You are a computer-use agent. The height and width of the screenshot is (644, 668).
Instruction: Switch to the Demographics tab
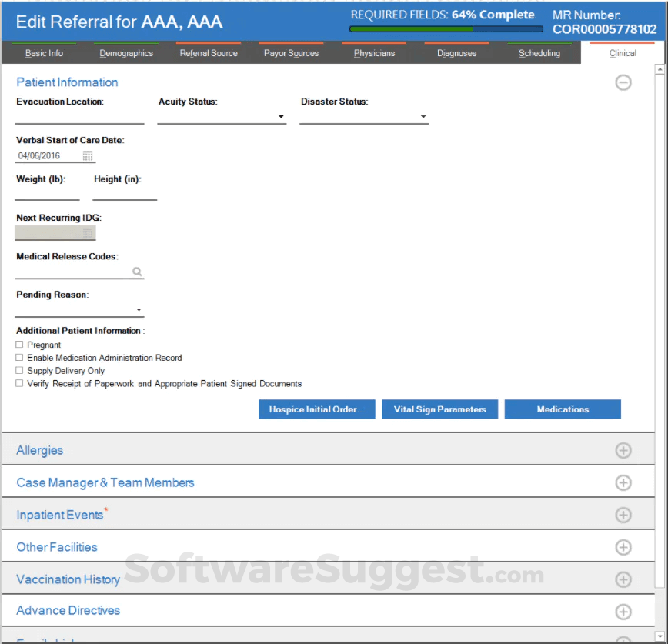(125, 53)
